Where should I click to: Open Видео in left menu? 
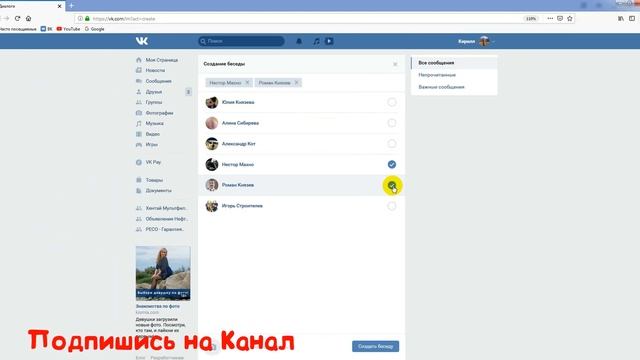click(147, 134)
